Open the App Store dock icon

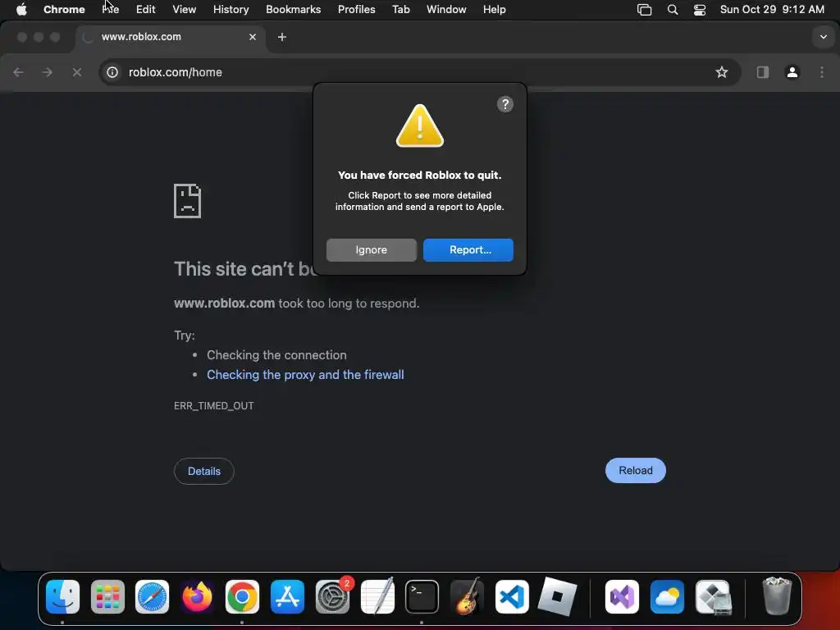[287, 596]
